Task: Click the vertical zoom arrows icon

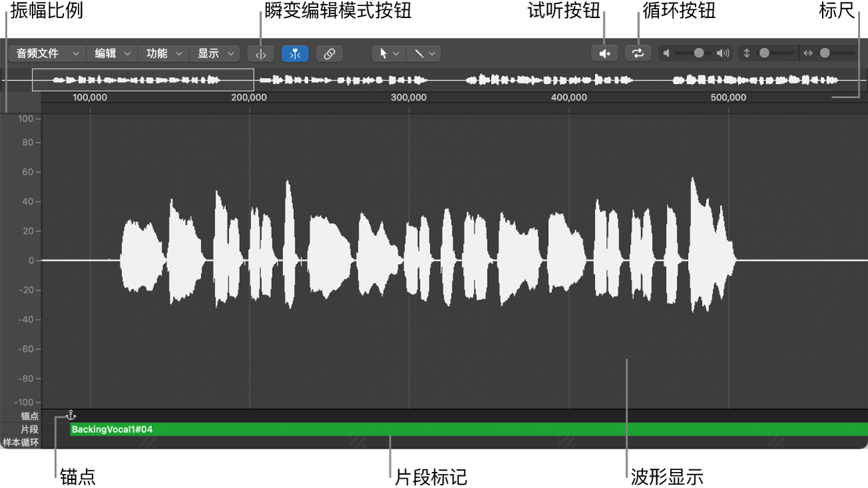Action: 746,53
